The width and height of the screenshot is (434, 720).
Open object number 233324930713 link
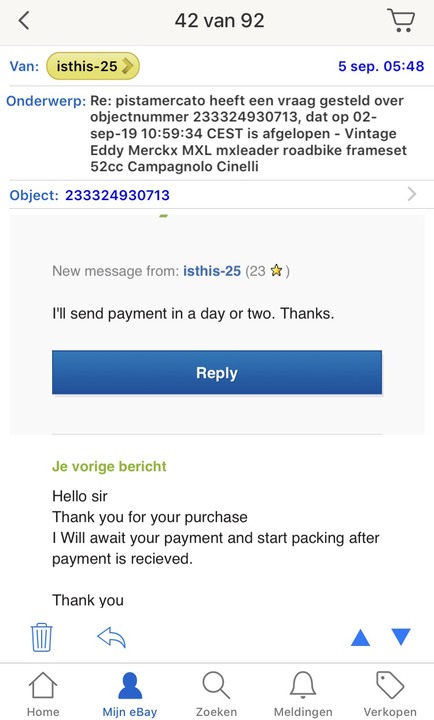[x=117, y=195]
